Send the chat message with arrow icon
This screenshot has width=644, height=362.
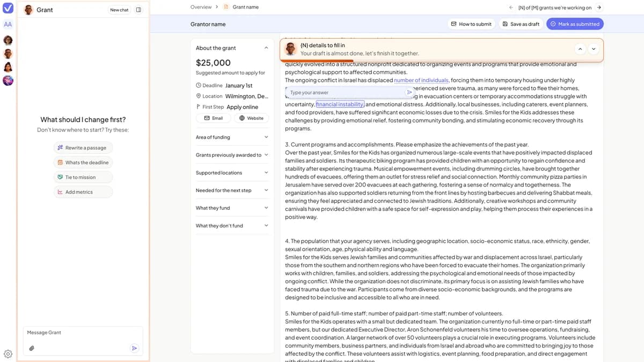134,348
